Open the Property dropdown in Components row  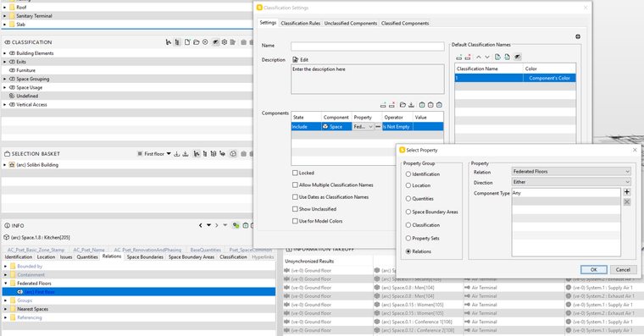tap(363, 127)
